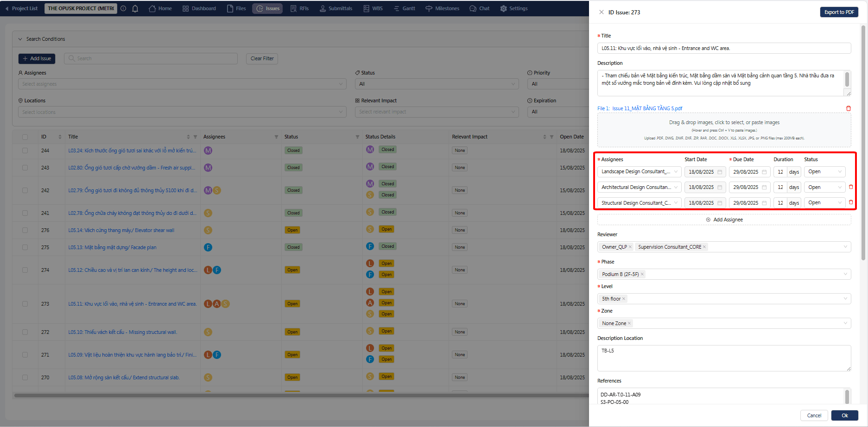
Task: Remove the Structural Design Consultant assignee row
Action: pos(851,202)
